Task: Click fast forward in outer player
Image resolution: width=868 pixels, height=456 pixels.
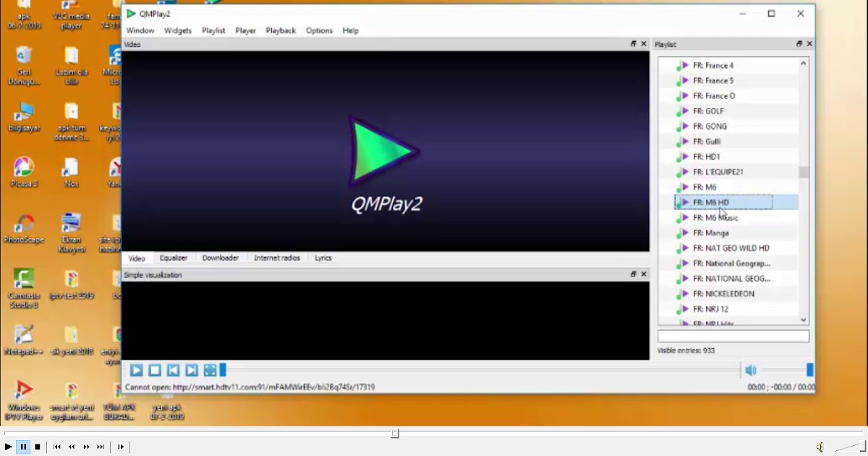Action: tap(86, 447)
